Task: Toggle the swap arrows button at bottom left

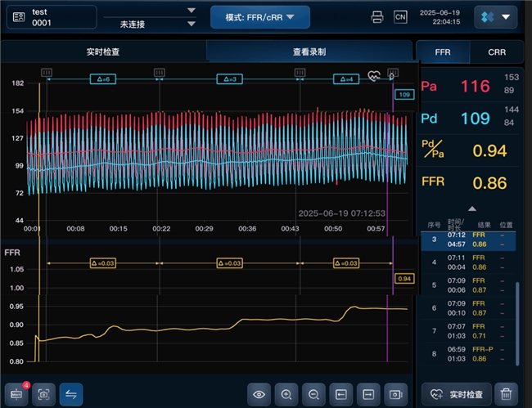Action: pyautogui.click(x=71, y=394)
